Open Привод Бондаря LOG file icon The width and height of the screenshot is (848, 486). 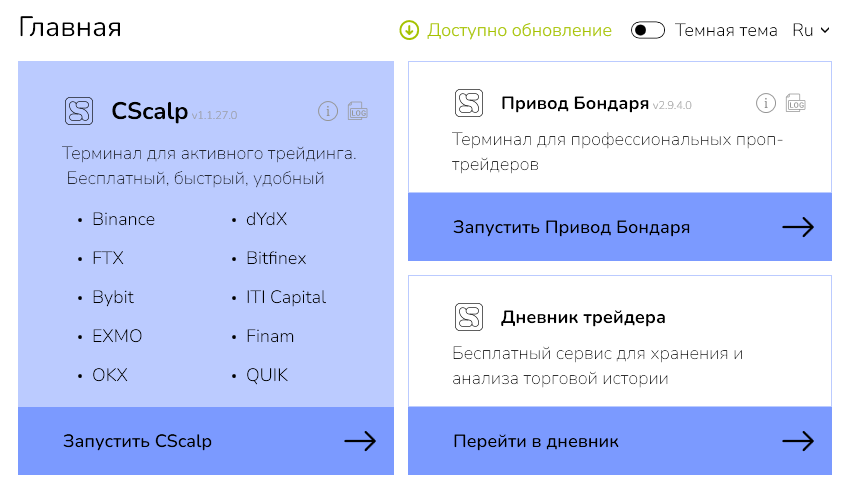796,103
